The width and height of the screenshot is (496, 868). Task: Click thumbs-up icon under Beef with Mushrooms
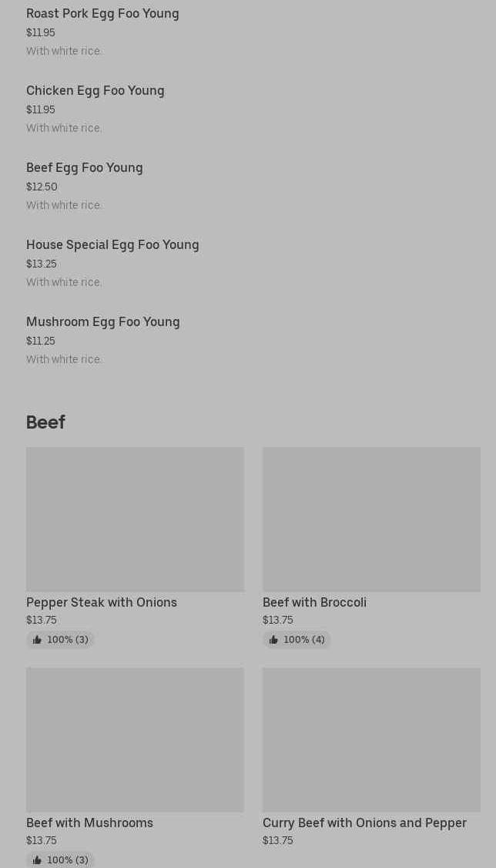pyautogui.click(x=37, y=860)
